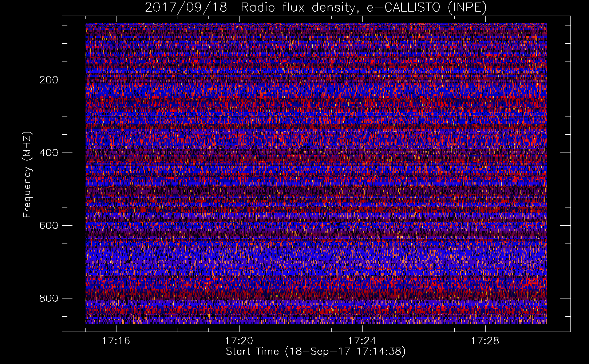Click the 17:20 time tick label
This screenshot has height=364, width=589.
(x=239, y=341)
